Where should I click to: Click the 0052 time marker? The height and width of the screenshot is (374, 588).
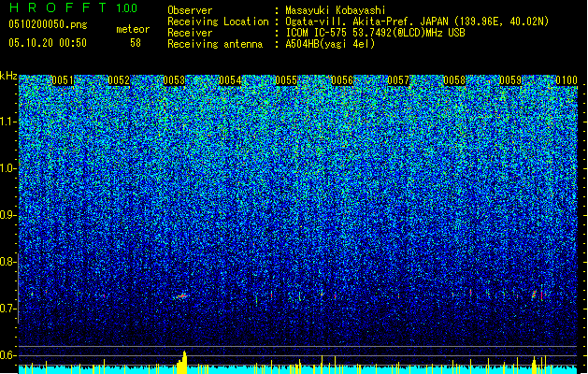pyautogui.click(x=119, y=80)
